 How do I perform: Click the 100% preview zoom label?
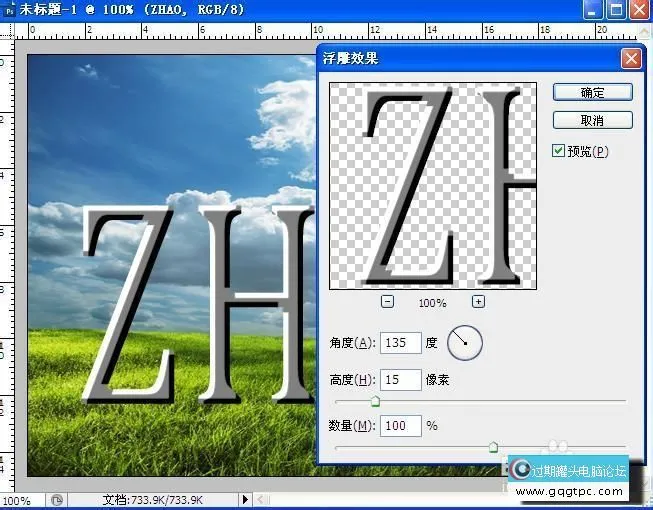point(433,303)
